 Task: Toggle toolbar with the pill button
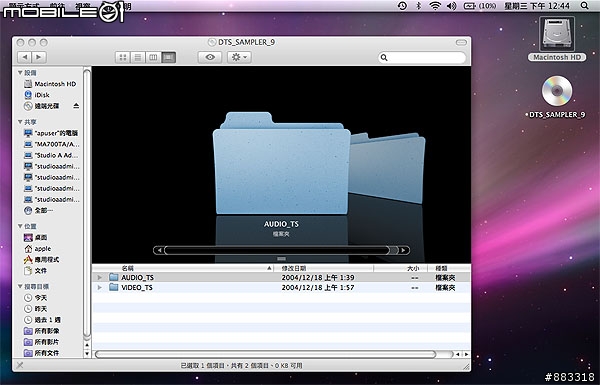coord(461,42)
